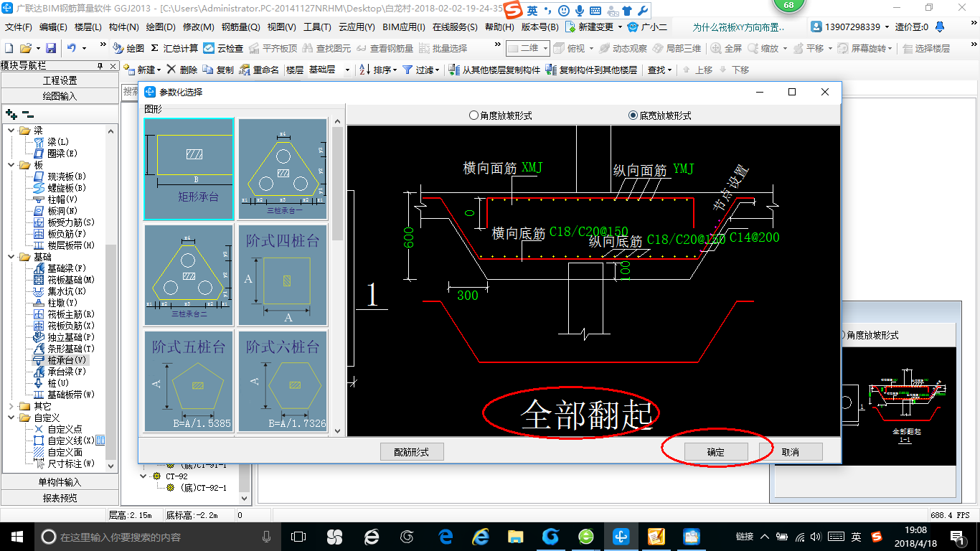Click the 取消 button
980x551 pixels.
(790, 452)
